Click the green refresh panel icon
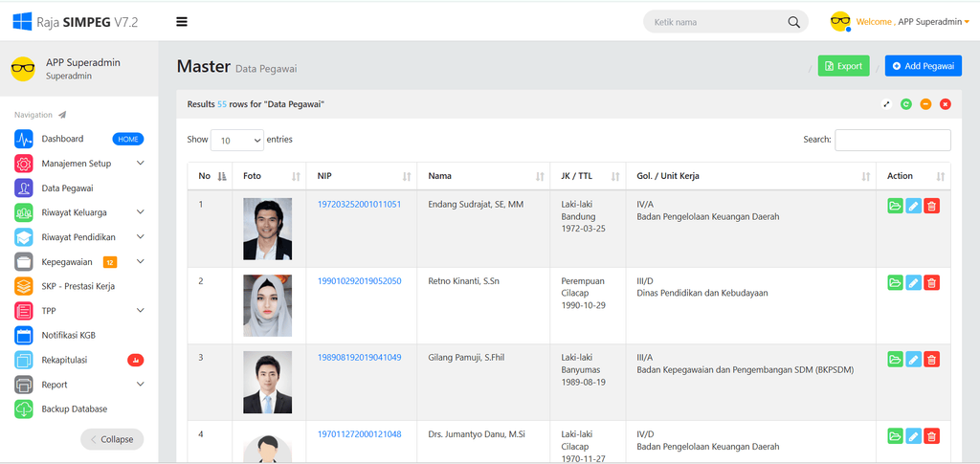Screen dimensions: 980x464 (x=905, y=104)
